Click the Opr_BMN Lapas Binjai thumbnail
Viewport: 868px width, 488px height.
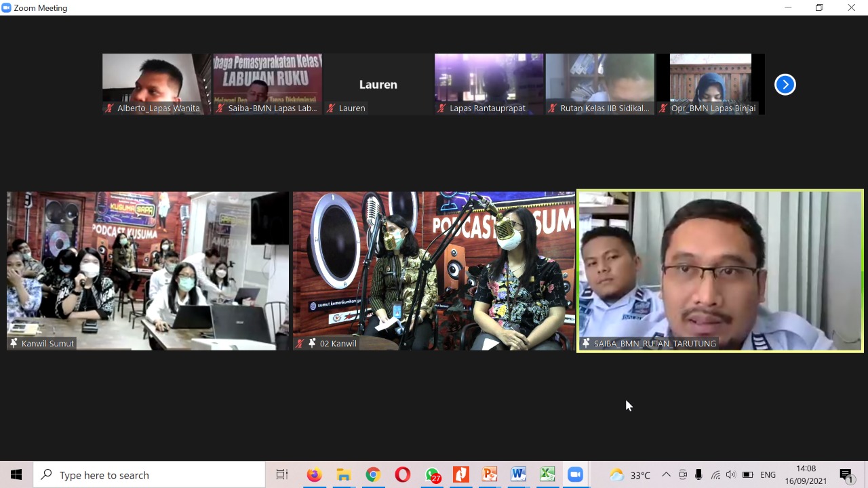click(x=711, y=84)
